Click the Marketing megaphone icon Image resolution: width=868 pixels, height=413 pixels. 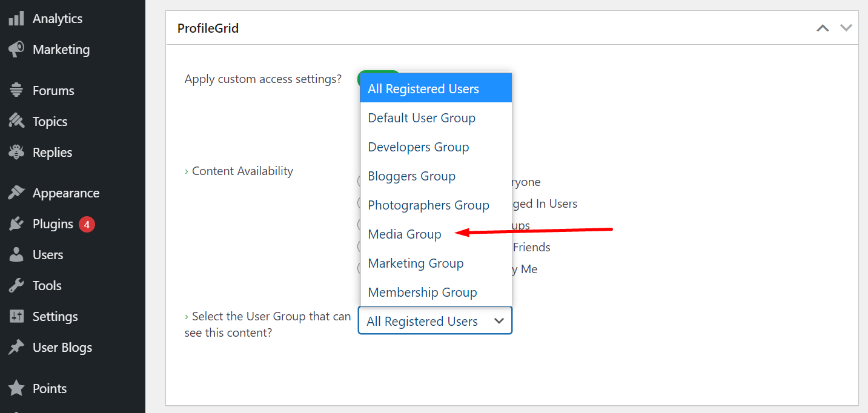(16, 50)
